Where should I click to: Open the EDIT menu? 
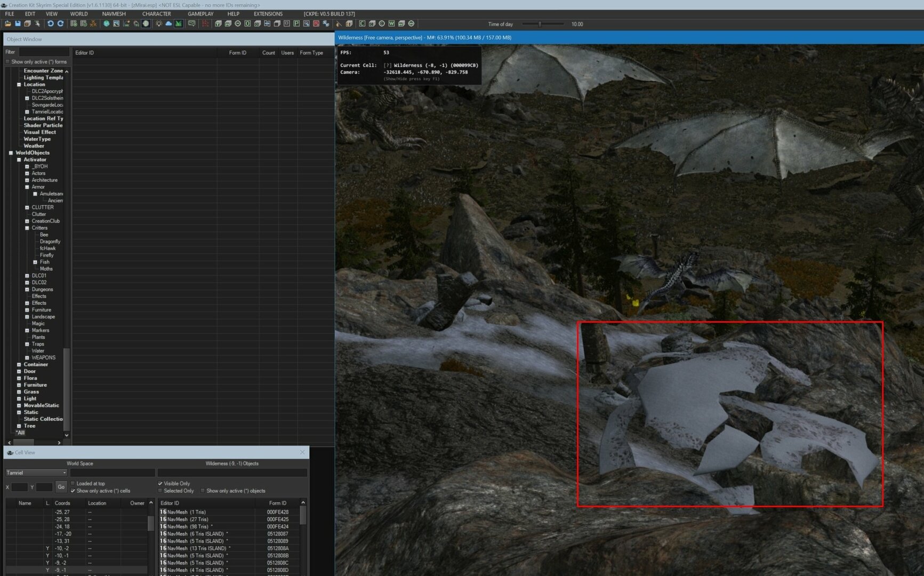tap(30, 14)
